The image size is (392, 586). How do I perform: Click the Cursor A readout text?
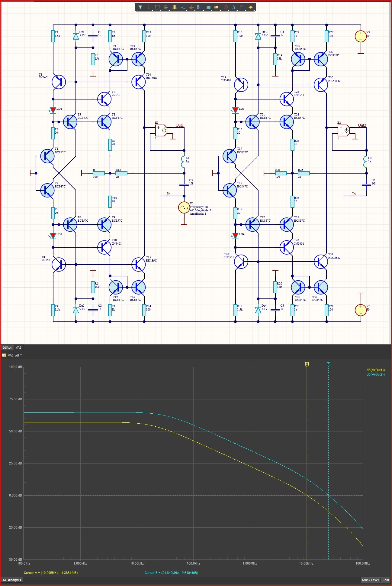[x=51, y=573]
